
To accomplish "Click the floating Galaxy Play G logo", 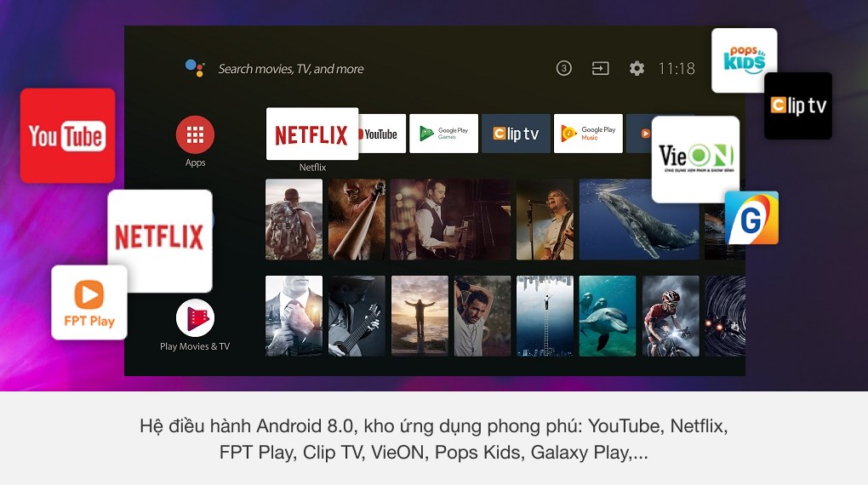I will [x=751, y=218].
